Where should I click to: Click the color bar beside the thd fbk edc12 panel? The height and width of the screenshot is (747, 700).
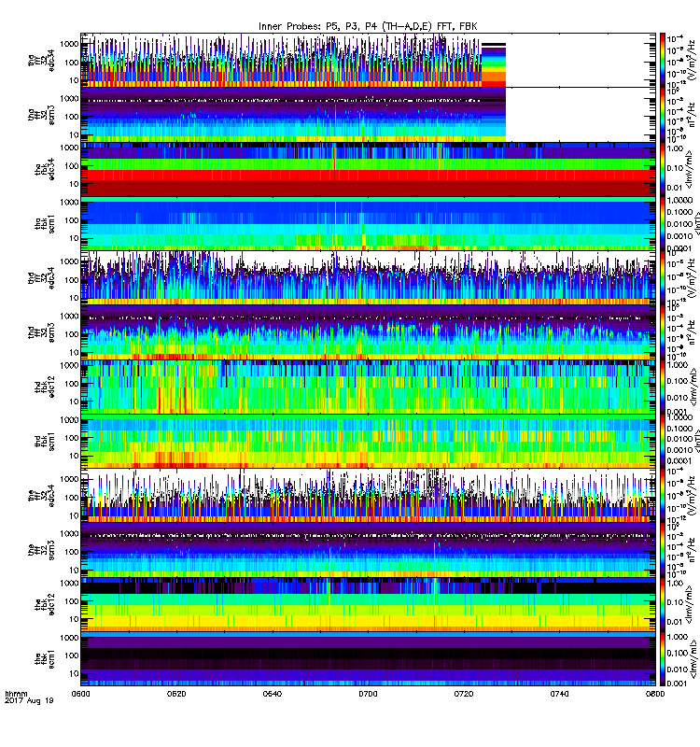pos(663,387)
